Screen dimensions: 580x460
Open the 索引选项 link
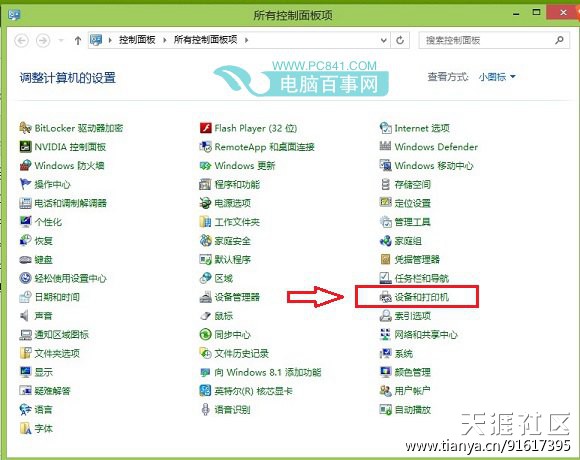click(413, 315)
